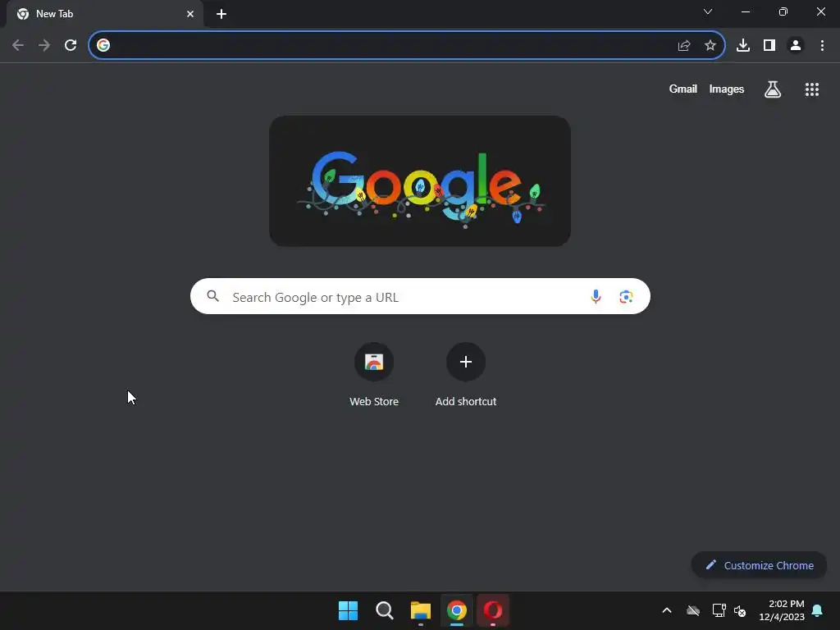
Task: Minimize the Chrome window
Action: (746, 11)
